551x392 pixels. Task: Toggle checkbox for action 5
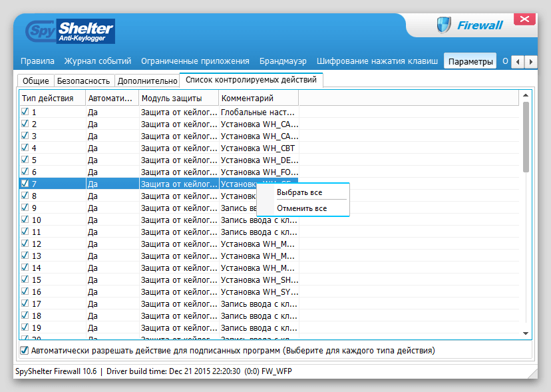coord(25,160)
